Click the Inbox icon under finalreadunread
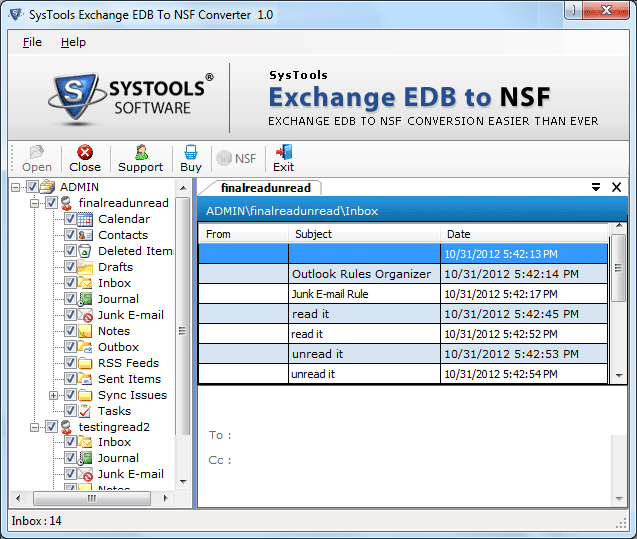Image resolution: width=637 pixels, height=539 pixels. click(85, 283)
